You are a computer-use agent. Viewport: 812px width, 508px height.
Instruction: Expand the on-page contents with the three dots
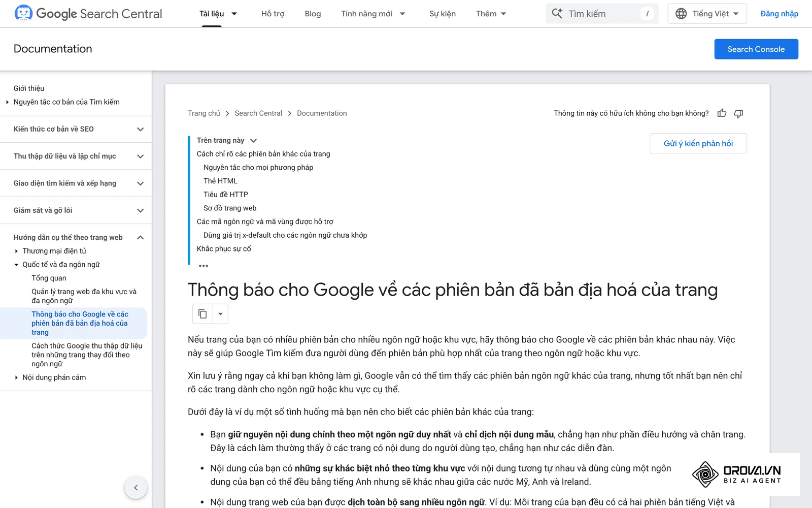tap(204, 266)
